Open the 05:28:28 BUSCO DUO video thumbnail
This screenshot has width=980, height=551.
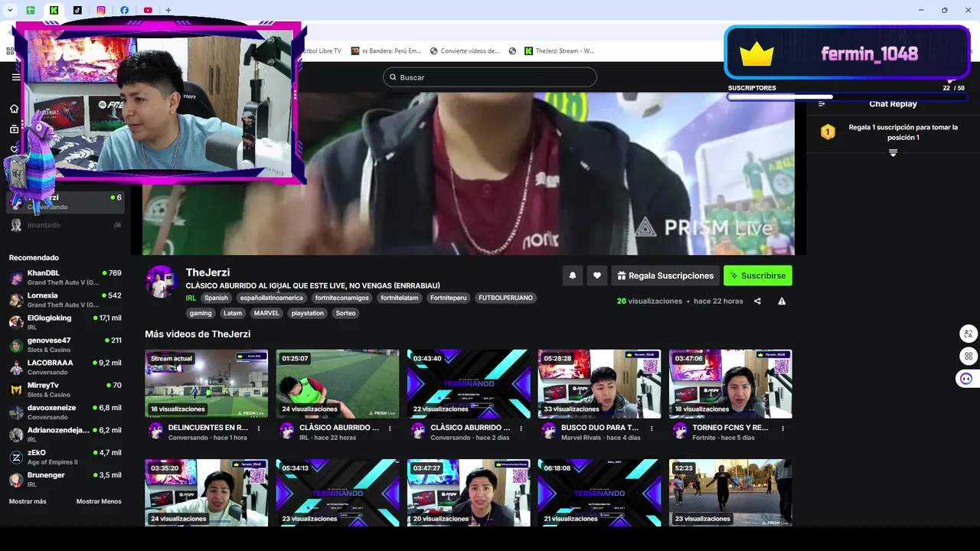tap(599, 384)
